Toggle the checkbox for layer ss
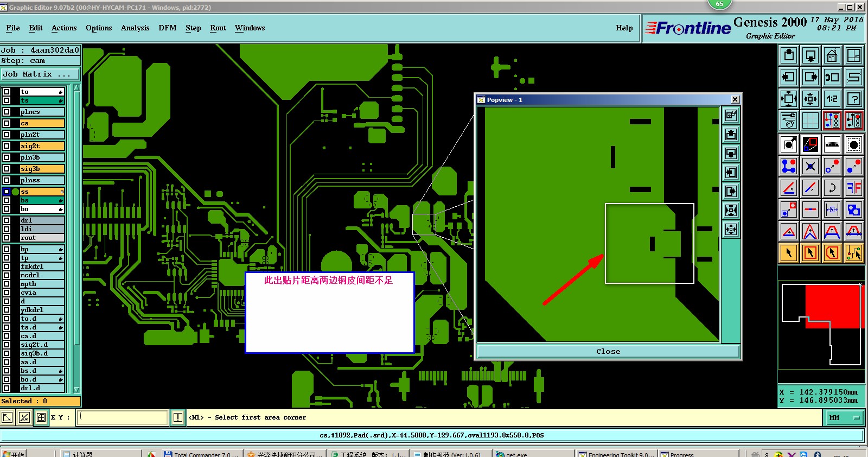 point(7,192)
